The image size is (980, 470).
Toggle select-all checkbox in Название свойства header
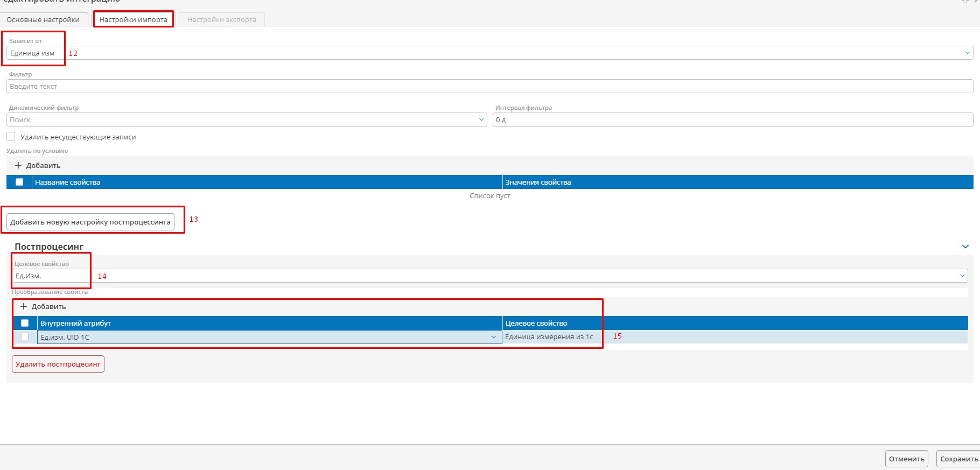(x=19, y=182)
